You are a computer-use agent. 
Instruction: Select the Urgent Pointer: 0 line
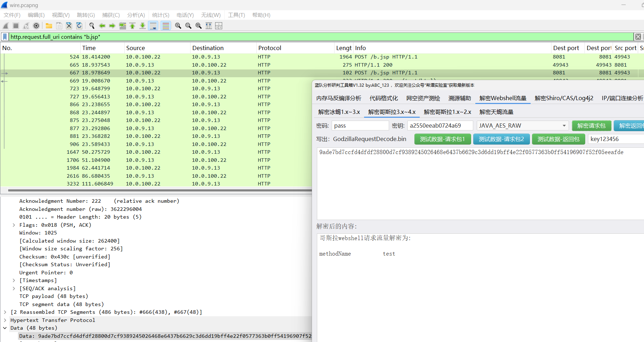[46, 273]
